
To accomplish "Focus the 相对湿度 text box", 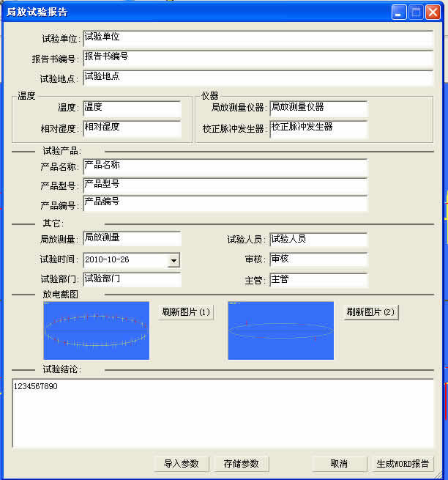I will pyautogui.click(x=132, y=129).
